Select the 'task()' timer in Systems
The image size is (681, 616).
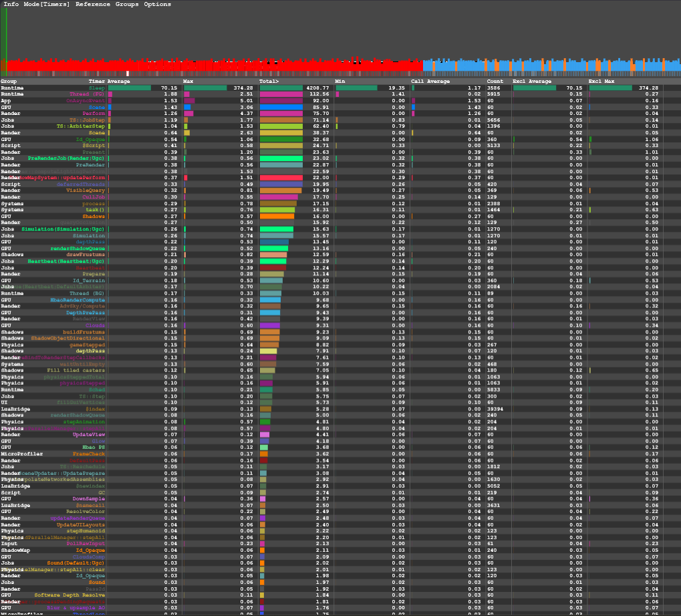[95, 210]
